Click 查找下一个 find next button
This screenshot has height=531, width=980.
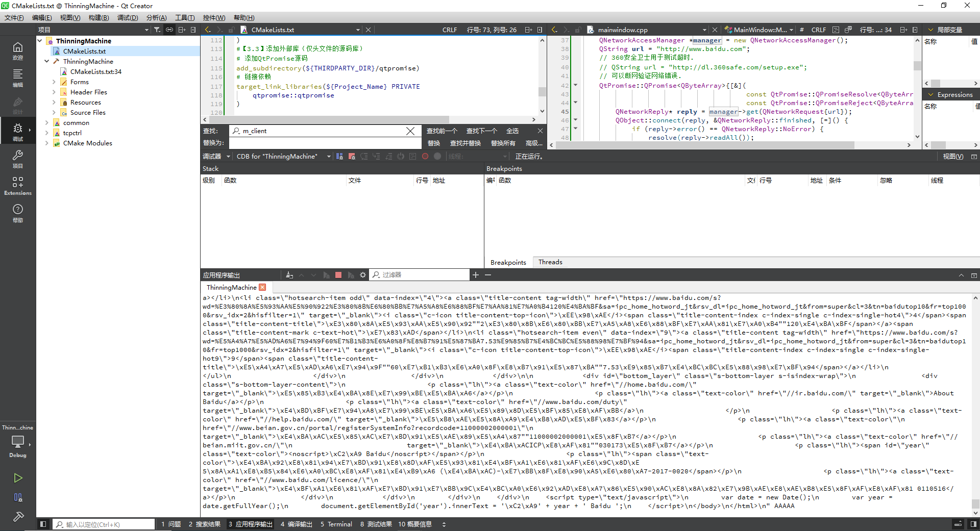tap(481, 131)
